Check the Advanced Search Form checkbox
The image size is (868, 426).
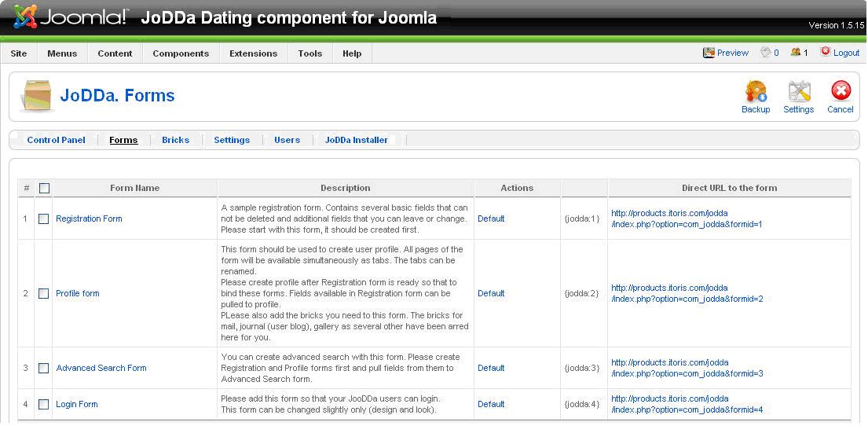tap(44, 369)
